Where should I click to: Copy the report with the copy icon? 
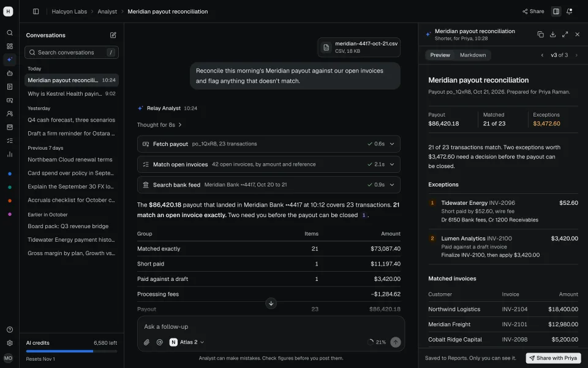click(540, 34)
